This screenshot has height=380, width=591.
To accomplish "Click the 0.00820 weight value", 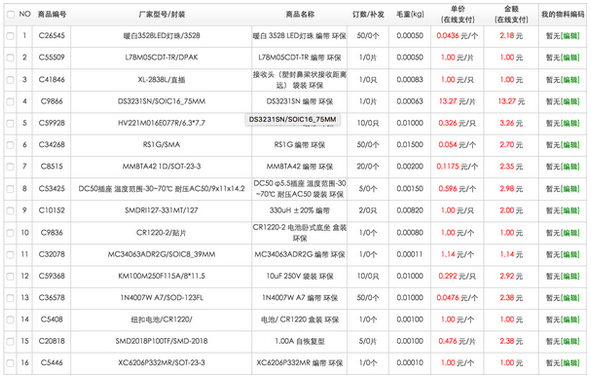I will tap(410, 211).
